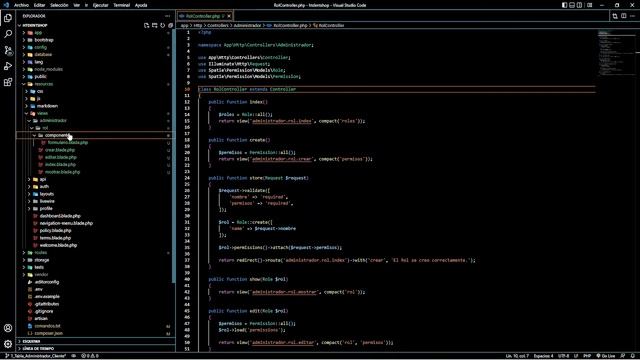The width and height of the screenshot is (640, 360).
Task: Open crear.blade.php file
Action: click(x=60, y=150)
